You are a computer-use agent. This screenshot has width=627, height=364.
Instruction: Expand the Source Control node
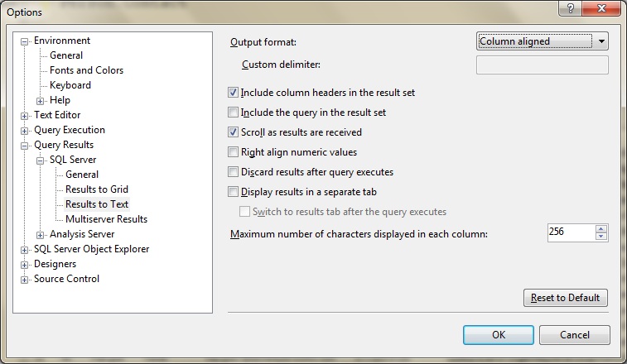click(x=25, y=279)
